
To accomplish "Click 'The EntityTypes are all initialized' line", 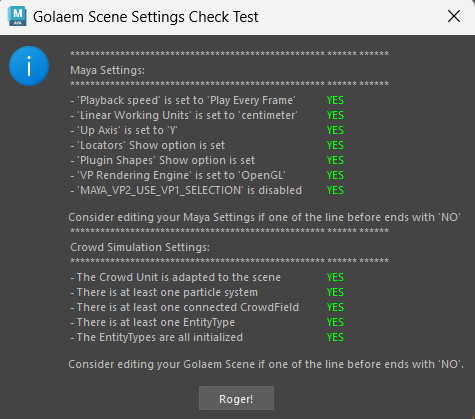I will [157, 337].
